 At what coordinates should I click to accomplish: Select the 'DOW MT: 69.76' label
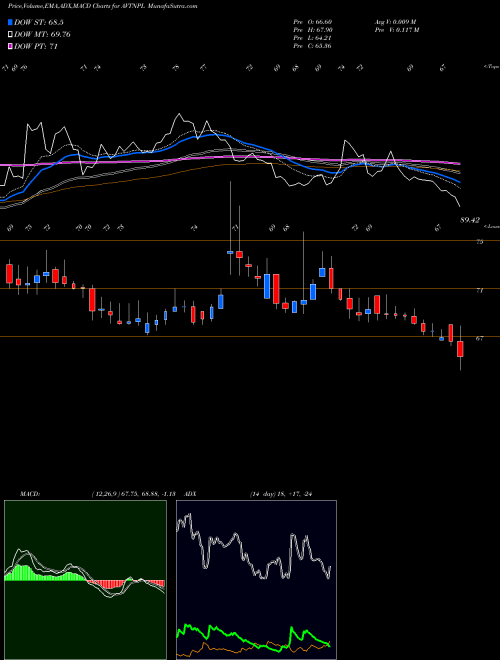(x=42, y=35)
